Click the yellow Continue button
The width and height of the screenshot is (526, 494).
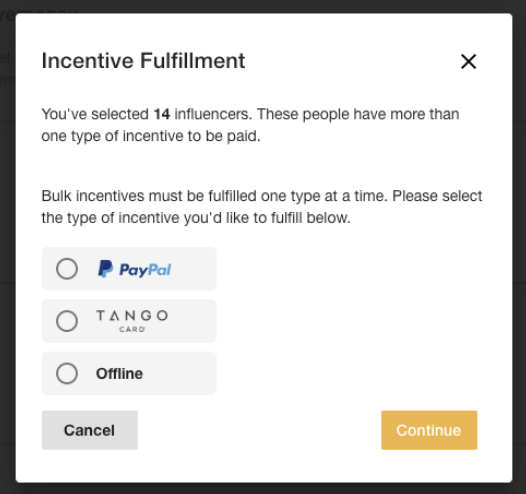(x=429, y=430)
